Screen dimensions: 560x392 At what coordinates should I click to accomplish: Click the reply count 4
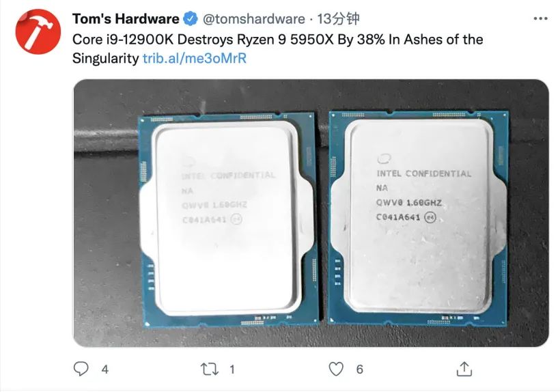coord(105,369)
